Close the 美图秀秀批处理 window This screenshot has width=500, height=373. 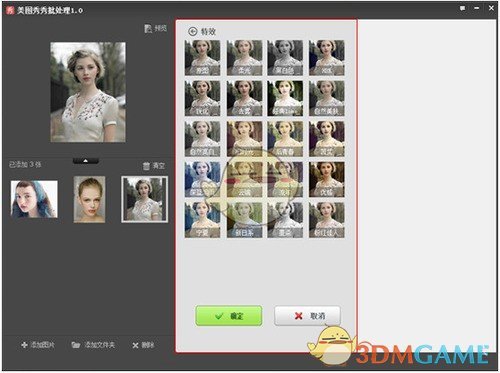pyautogui.click(x=491, y=8)
